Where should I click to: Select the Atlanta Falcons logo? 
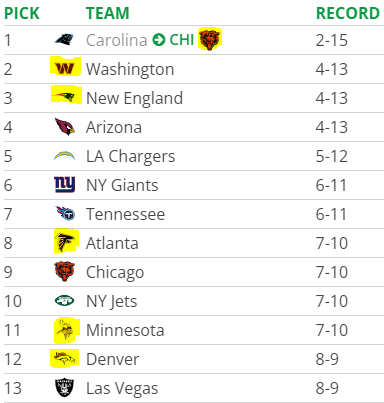65,242
